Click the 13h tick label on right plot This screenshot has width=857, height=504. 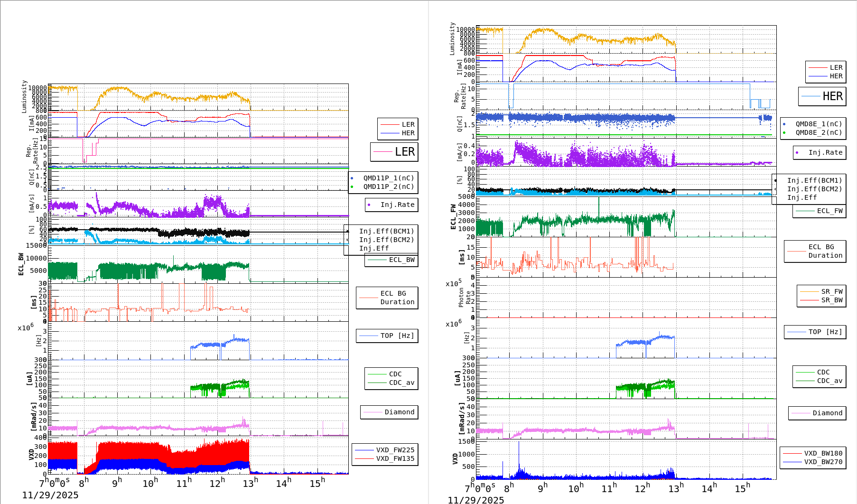tap(676, 488)
